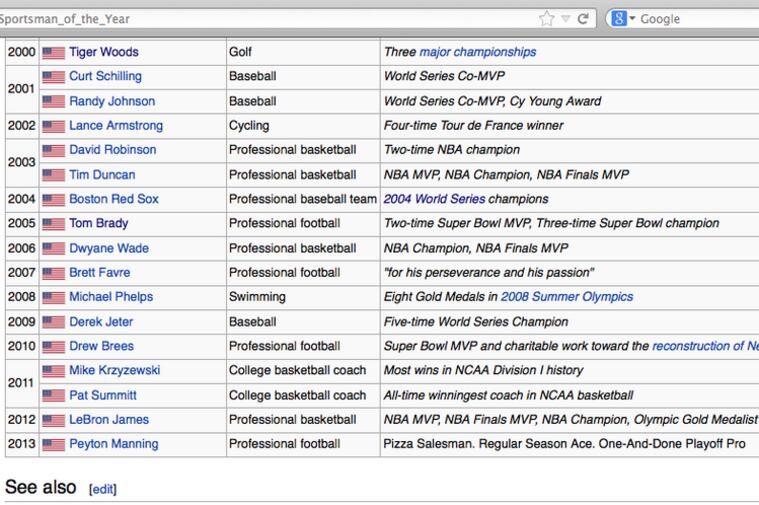Click US flag beside Peyton Manning
The height and width of the screenshot is (505, 759).
pyautogui.click(x=53, y=445)
